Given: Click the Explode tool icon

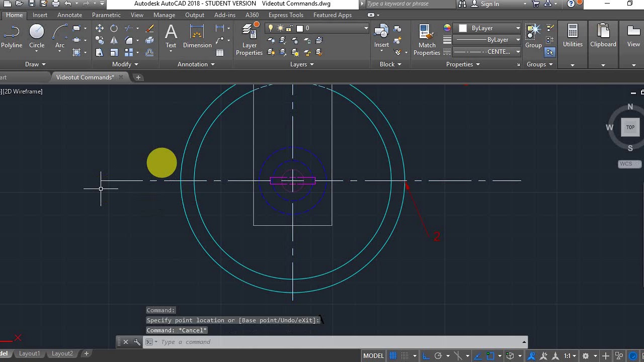Looking at the screenshot, I should (x=149, y=40).
